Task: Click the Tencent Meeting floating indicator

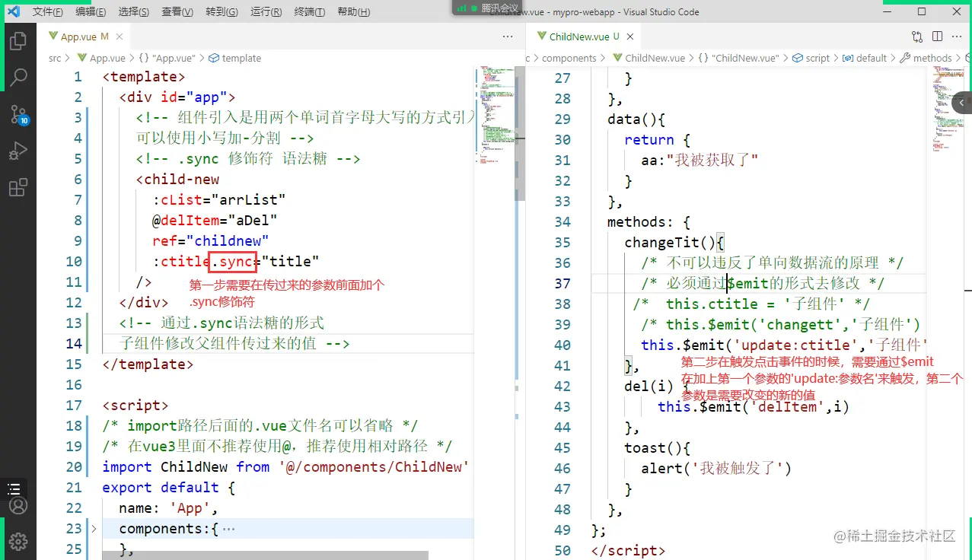Action: pos(487,8)
